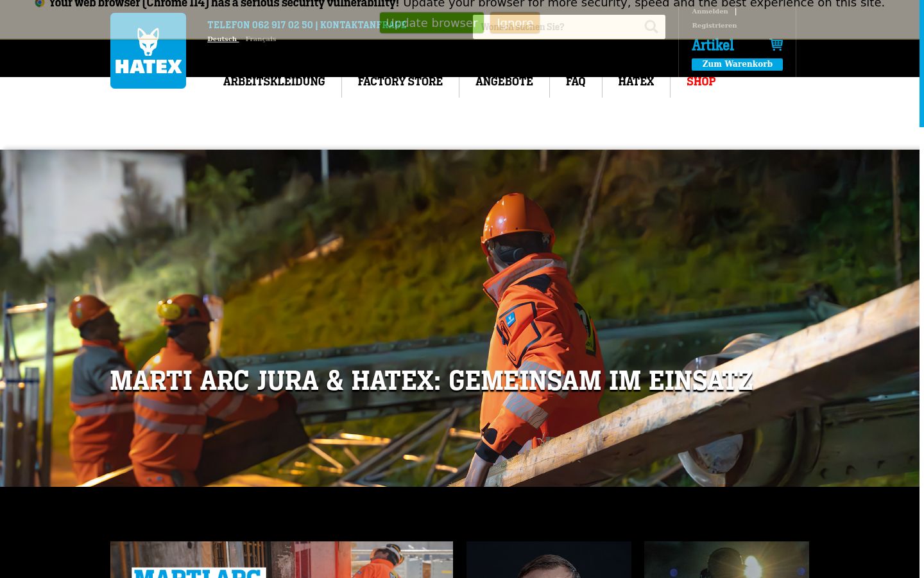The width and height of the screenshot is (924, 578).
Task: Switch language to Deutsch
Action: 222,39
